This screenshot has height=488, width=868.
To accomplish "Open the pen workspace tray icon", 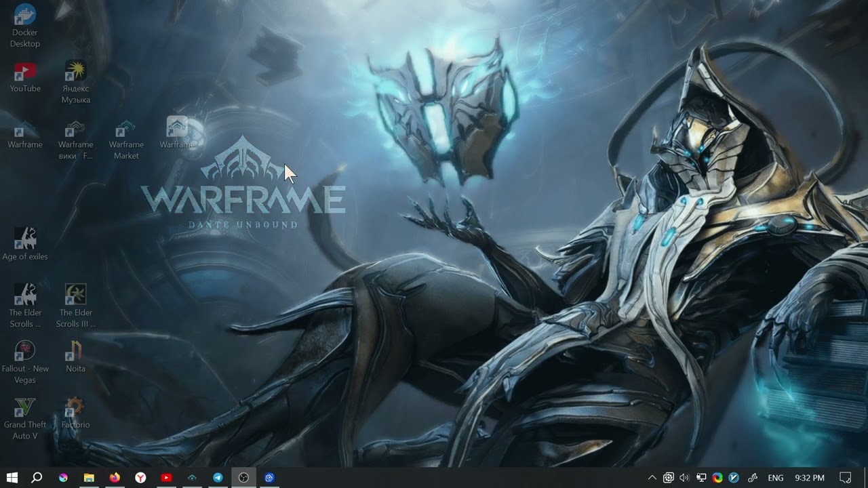I will coord(752,478).
